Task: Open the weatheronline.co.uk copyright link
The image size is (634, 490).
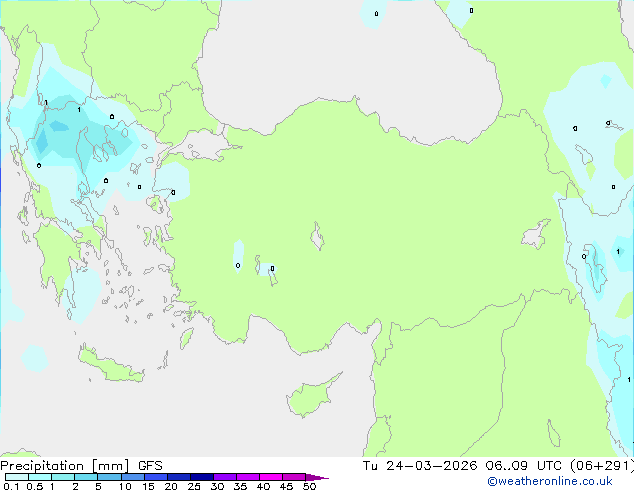Action: 549,481
